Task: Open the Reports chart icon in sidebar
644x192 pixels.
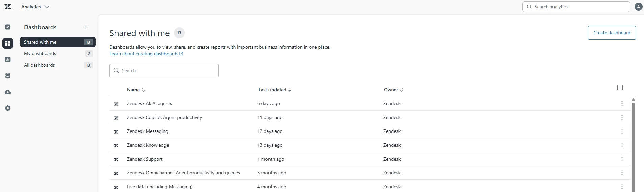Action: click(8, 59)
